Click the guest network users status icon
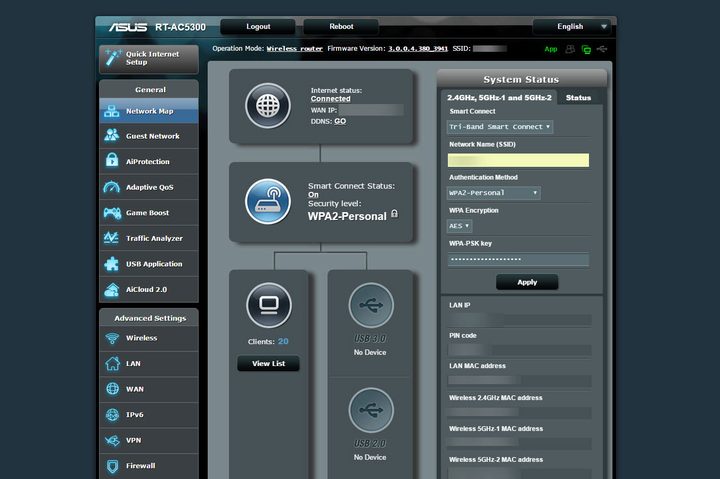 pyautogui.click(x=570, y=49)
